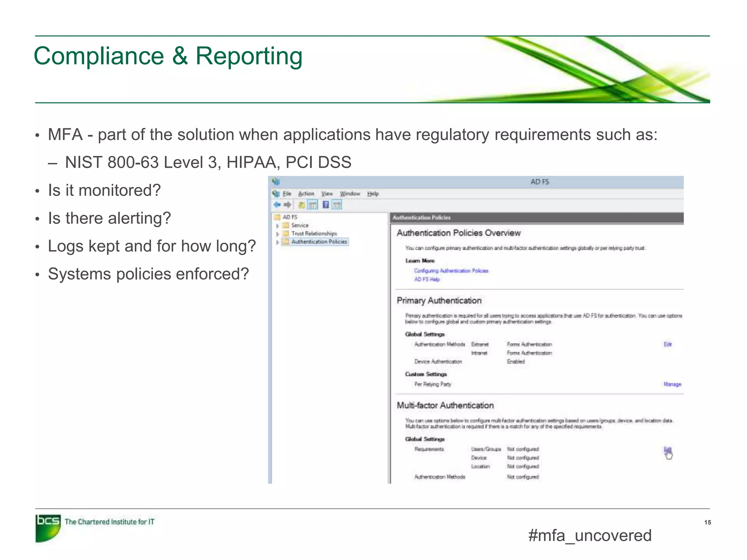Image resolution: width=747 pixels, height=560 pixels.
Task: Click Not configured value for Device
Action: pos(523,458)
